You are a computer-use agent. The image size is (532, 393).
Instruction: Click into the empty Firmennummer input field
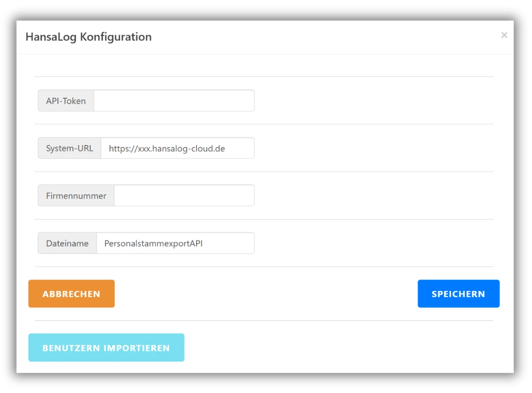tap(184, 196)
